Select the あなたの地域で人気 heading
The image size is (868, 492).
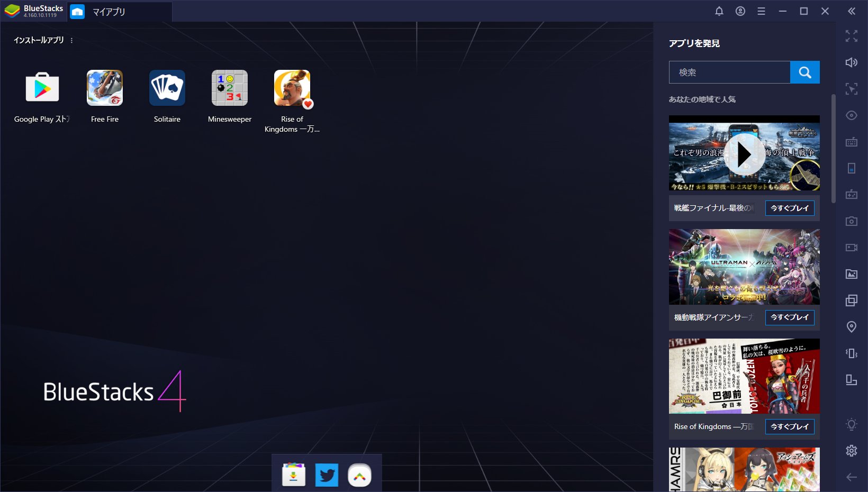pyautogui.click(x=702, y=99)
